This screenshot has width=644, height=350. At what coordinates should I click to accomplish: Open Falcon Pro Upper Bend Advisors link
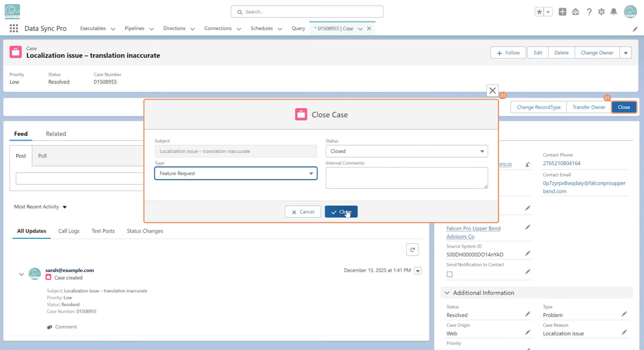coord(473,232)
